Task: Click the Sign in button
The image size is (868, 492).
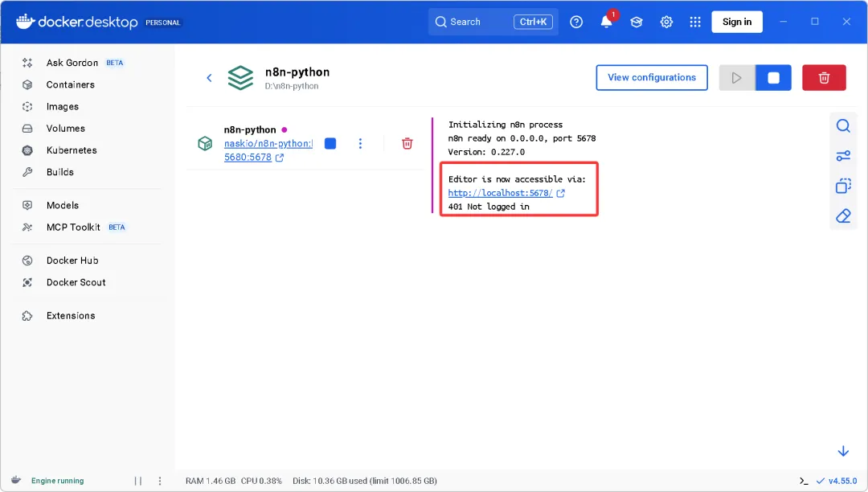Action: 737,22
